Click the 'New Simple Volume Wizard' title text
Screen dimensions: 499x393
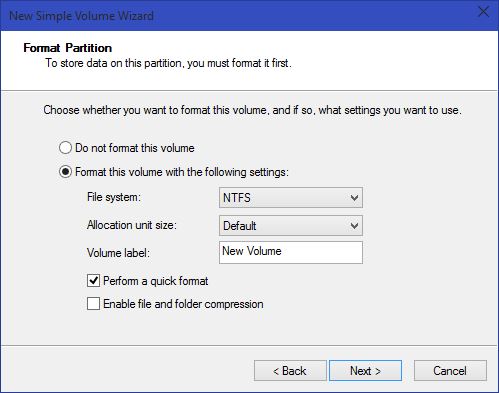[81, 16]
